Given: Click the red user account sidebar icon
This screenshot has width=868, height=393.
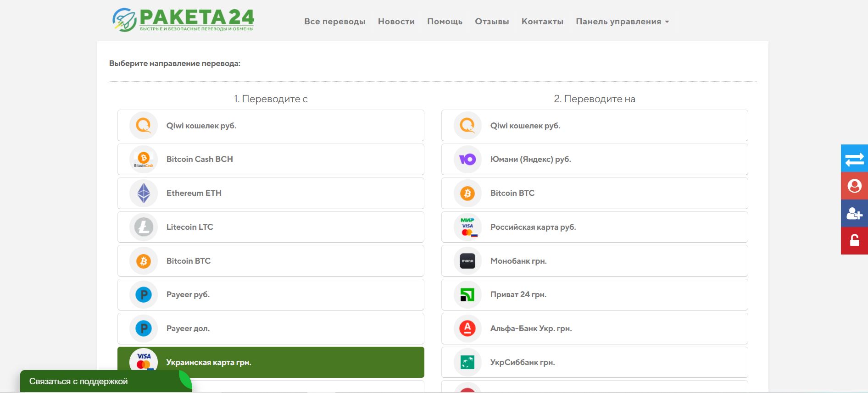Looking at the screenshot, I should coord(854,186).
